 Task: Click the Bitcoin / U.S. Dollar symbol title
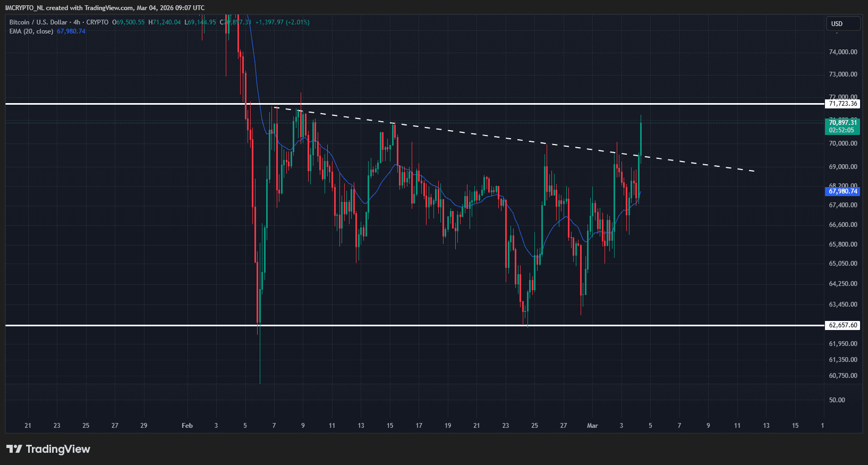click(x=38, y=22)
